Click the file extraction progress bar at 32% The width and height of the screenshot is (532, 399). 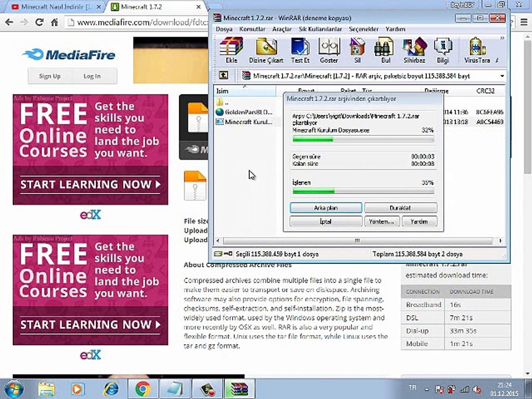pyautogui.click(x=363, y=139)
